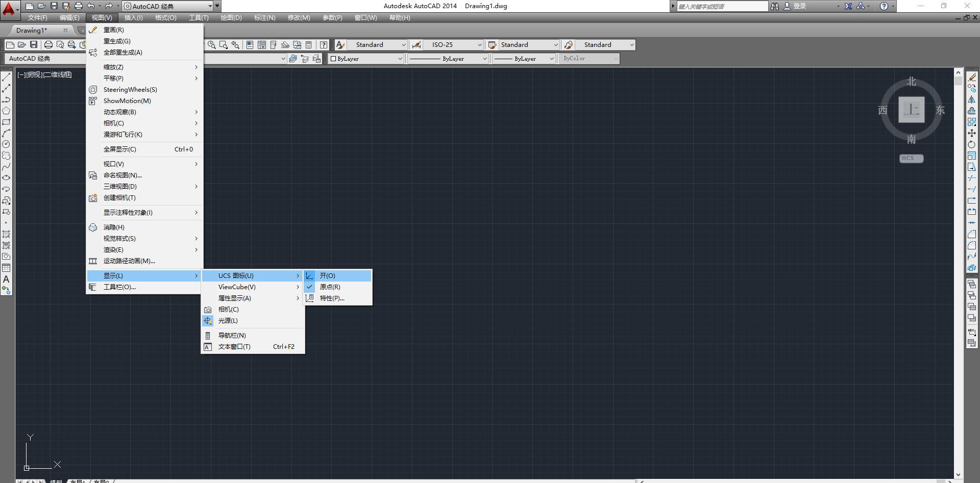Click the Scale tool in Modify toolbar
This screenshot has width=980, height=483.
click(972, 156)
